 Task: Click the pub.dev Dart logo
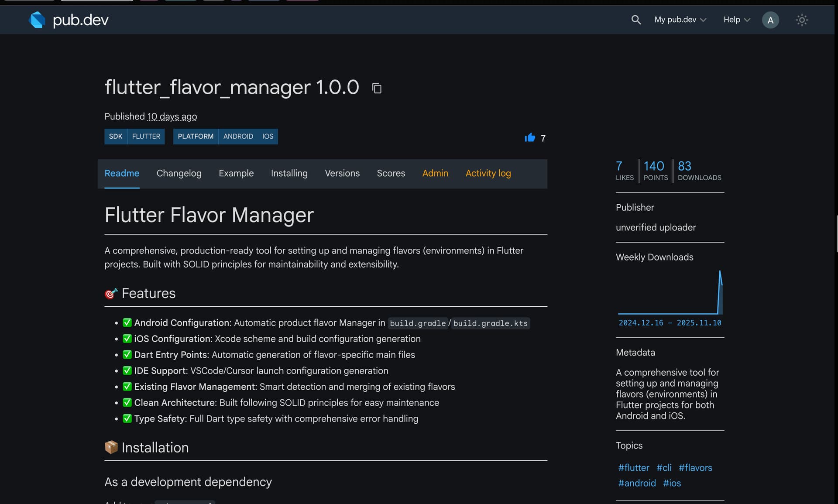click(37, 20)
